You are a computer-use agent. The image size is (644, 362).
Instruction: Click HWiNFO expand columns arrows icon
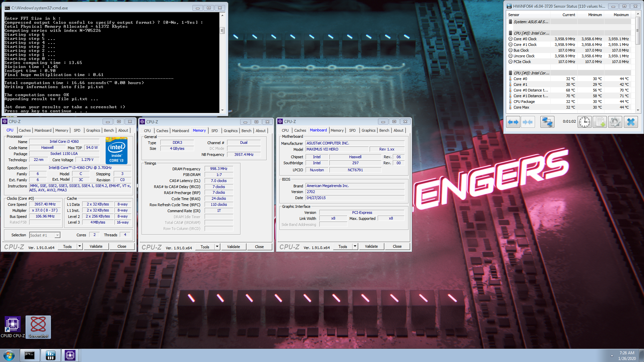513,122
